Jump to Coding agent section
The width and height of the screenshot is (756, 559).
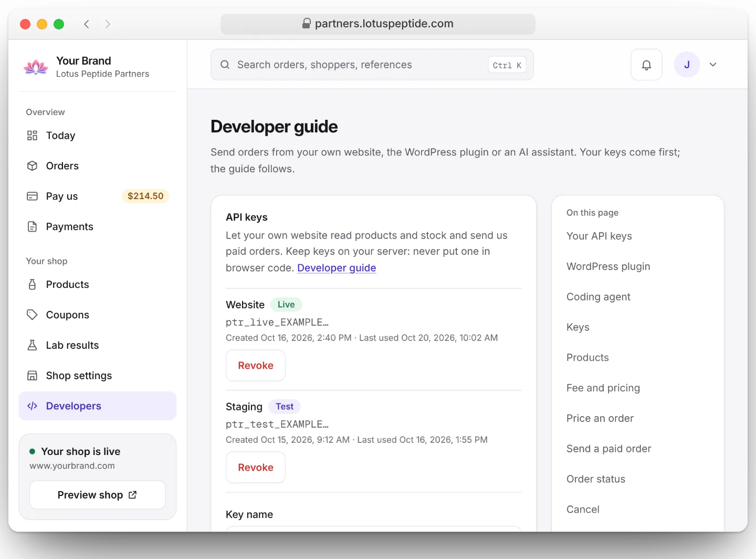(598, 297)
